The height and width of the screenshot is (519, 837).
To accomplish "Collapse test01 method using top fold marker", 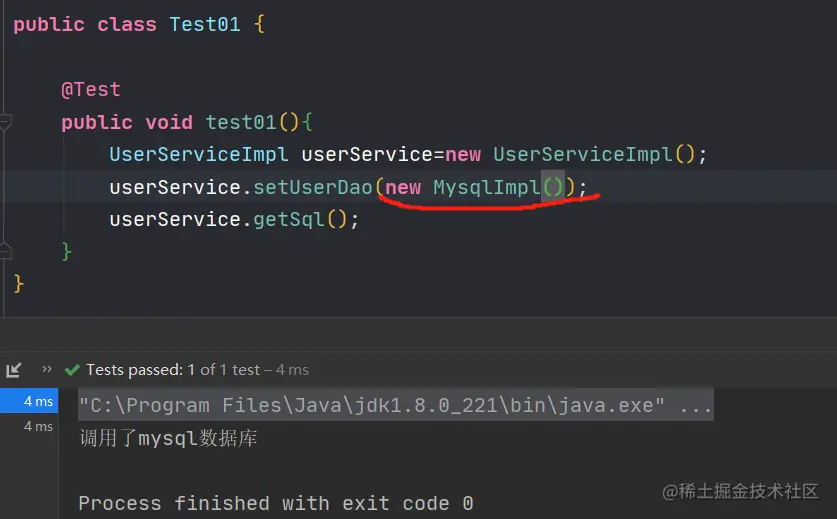I will point(6,123).
